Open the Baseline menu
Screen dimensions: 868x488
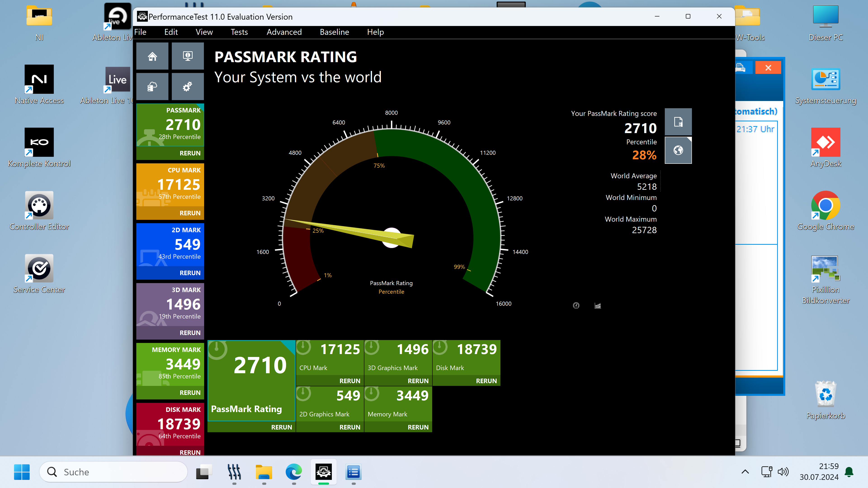pos(334,32)
